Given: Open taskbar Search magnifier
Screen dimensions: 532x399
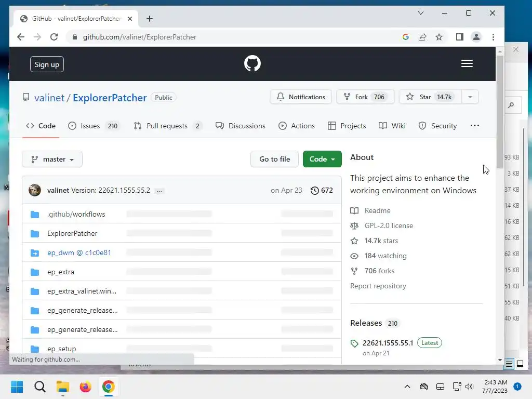Looking at the screenshot, I should 39,387.
